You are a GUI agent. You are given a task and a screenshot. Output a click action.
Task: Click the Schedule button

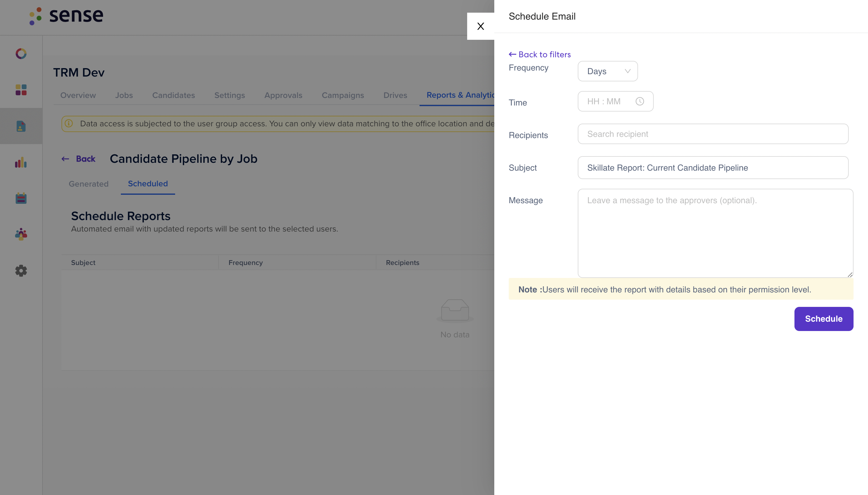[x=823, y=319]
